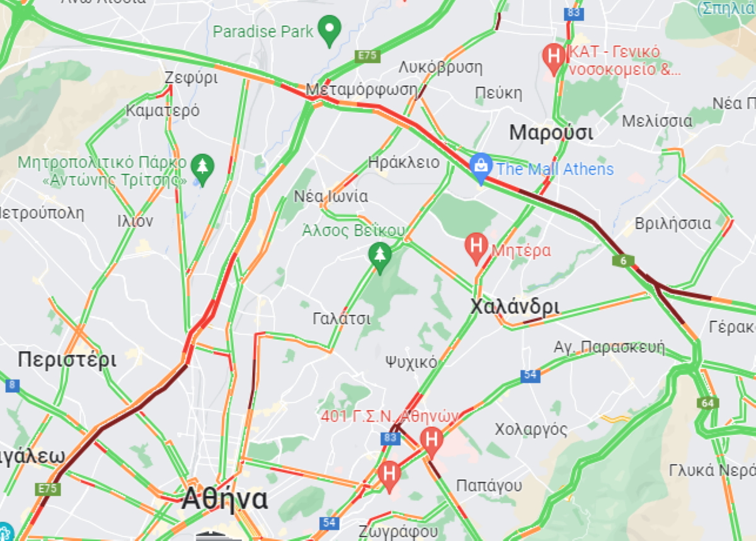Select the route 6 green road shield
The image size is (756, 541).
623,260
